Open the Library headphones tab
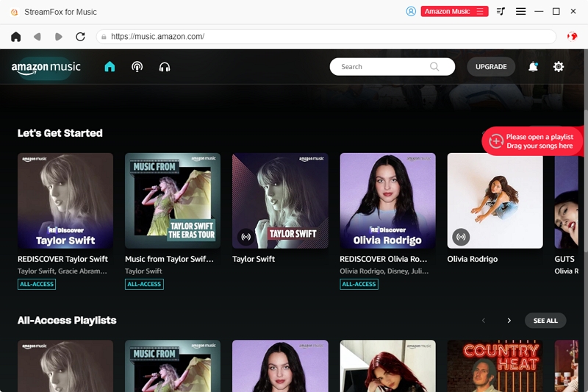The height and width of the screenshot is (392, 588). tap(165, 67)
